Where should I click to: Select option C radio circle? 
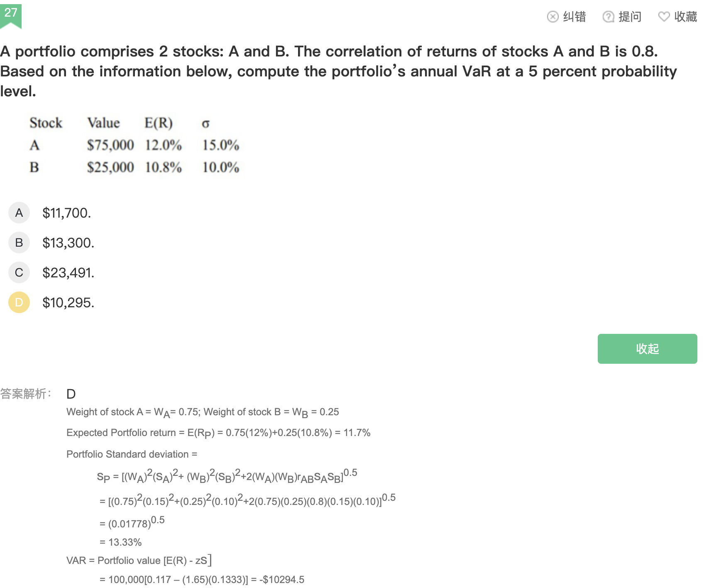click(19, 272)
